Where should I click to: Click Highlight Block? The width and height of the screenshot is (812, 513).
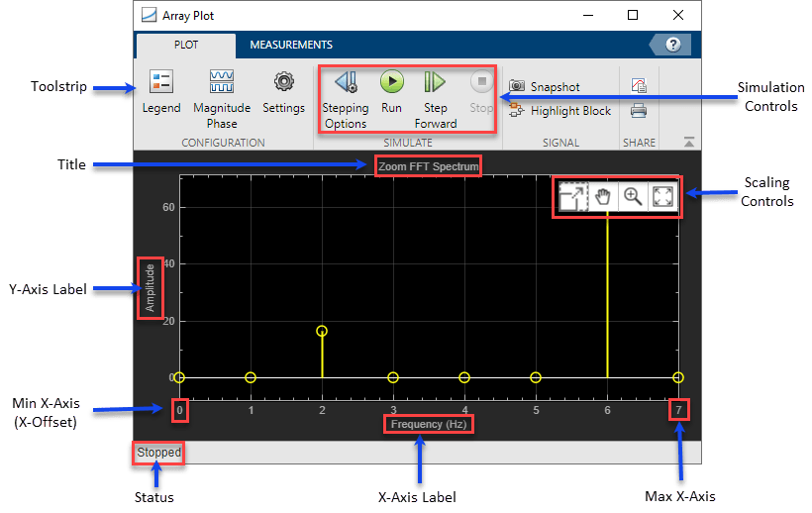point(559,110)
